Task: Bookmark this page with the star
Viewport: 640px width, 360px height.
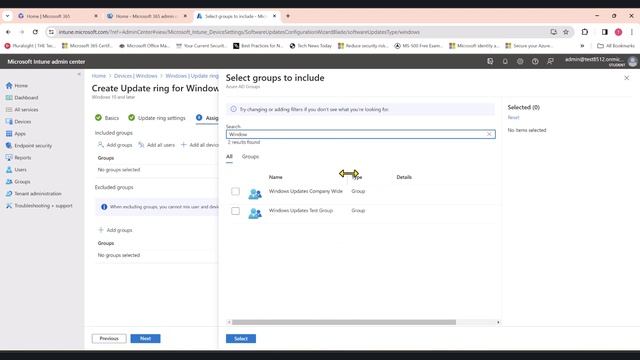Action: 566,32
